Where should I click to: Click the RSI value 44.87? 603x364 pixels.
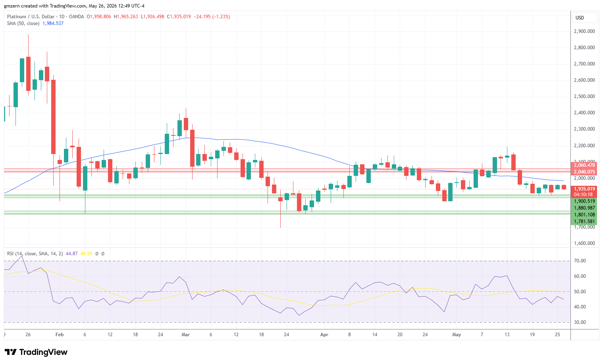pos(71,254)
